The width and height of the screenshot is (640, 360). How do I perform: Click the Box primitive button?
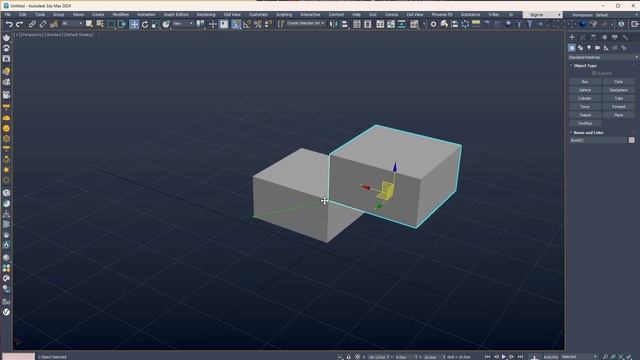[x=585, y=82]
